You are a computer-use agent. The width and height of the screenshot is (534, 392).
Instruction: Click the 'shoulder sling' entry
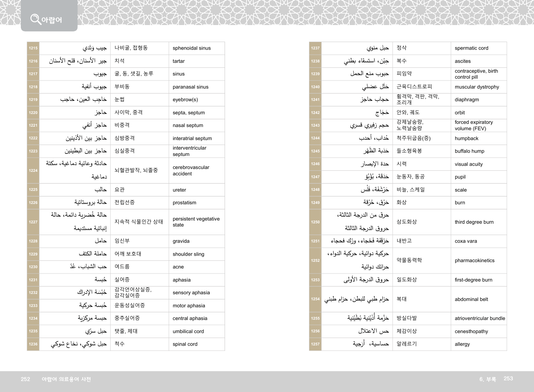(x=188, y=254)
